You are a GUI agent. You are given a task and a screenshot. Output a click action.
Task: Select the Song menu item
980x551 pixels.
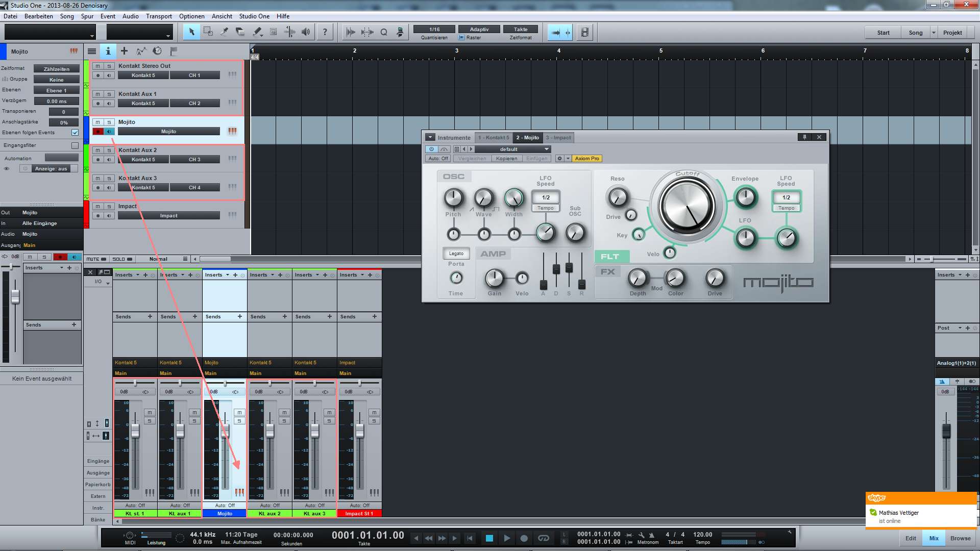[x=67, y=15]
